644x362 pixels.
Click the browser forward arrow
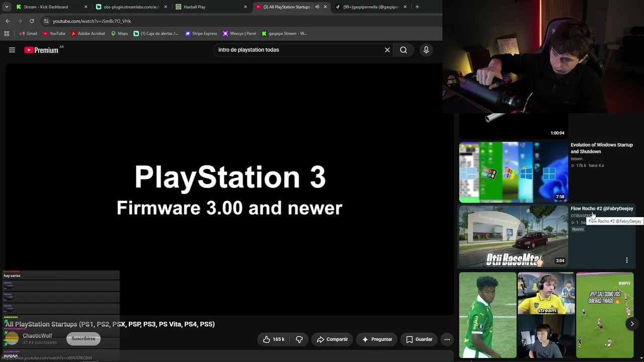pos(20,21)
